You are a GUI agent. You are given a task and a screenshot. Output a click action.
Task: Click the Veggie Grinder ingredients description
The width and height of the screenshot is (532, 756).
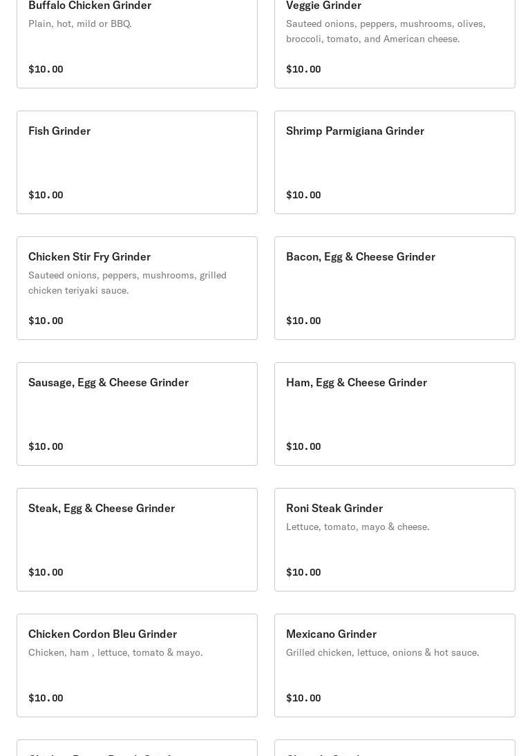pos(386,31)
